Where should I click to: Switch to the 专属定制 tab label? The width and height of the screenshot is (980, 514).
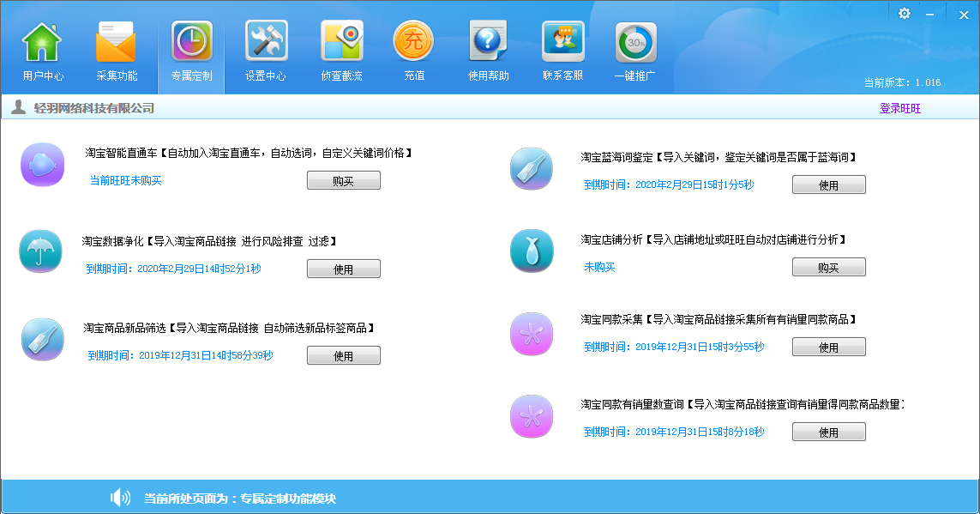point(192,76)
